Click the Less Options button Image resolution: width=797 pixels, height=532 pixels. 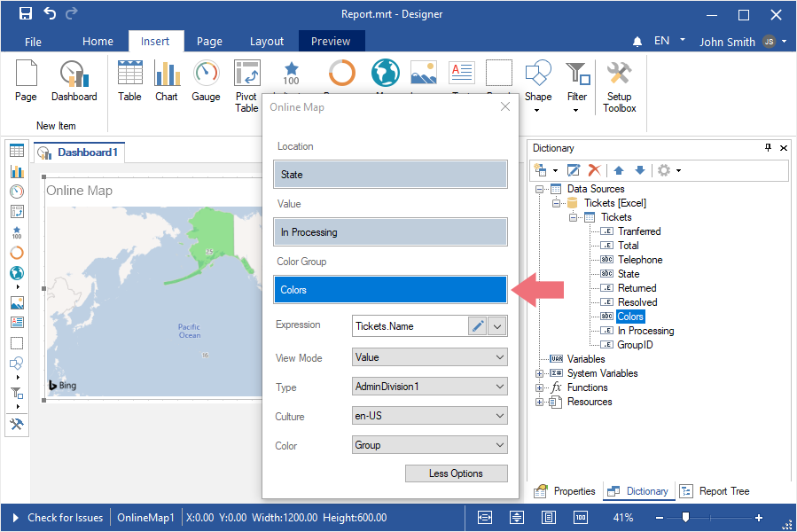point(456,473)
